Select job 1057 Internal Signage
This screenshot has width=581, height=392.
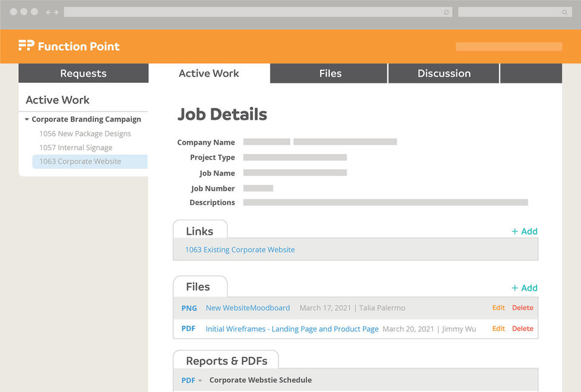[76, 148]
